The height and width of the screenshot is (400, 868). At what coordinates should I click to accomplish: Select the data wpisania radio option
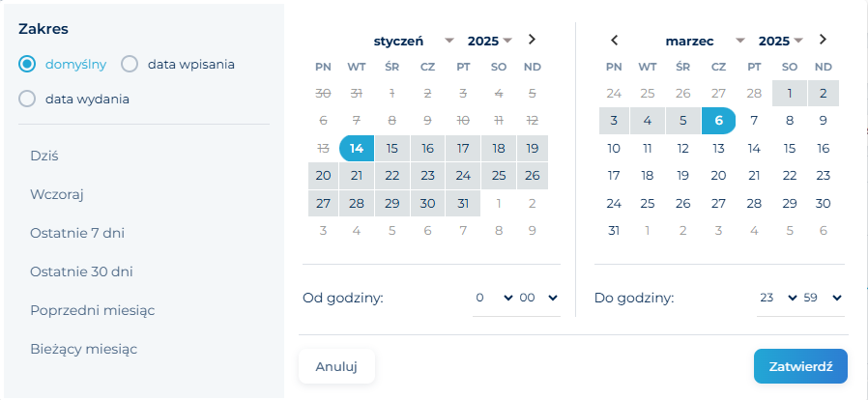130,65
